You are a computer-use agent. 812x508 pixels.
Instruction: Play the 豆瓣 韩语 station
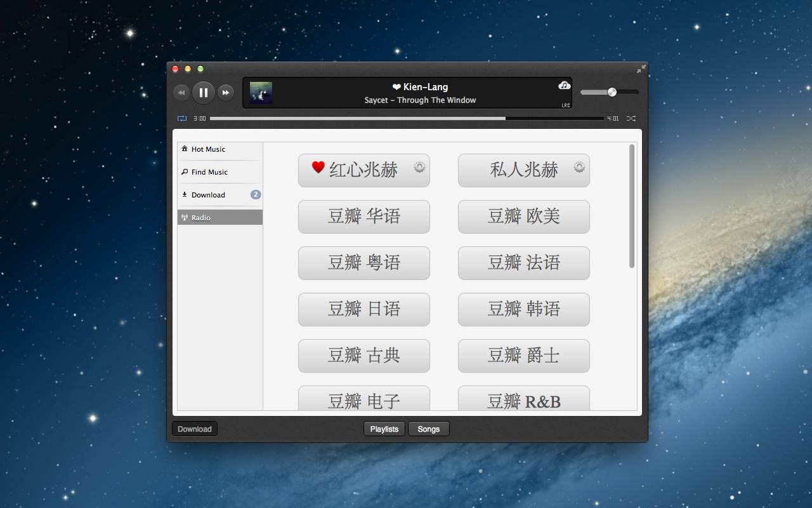(x=524, y=309)
